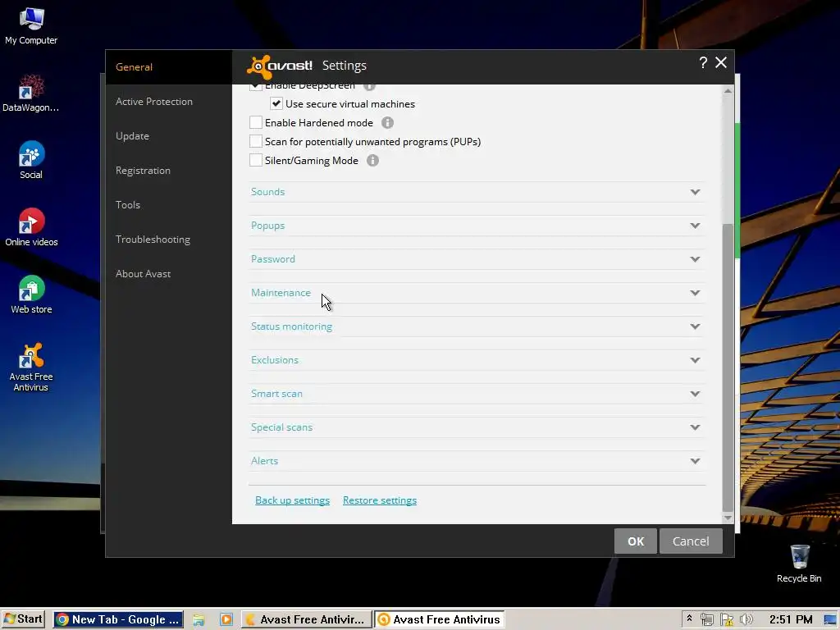Expand the Special scans section
Viewport: 840px width, 630px height.
click(x=477, y=427)
